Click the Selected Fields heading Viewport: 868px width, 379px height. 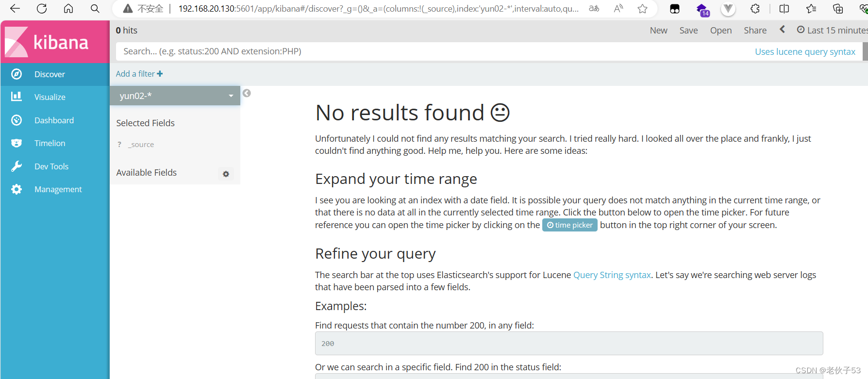click(145, 123)
